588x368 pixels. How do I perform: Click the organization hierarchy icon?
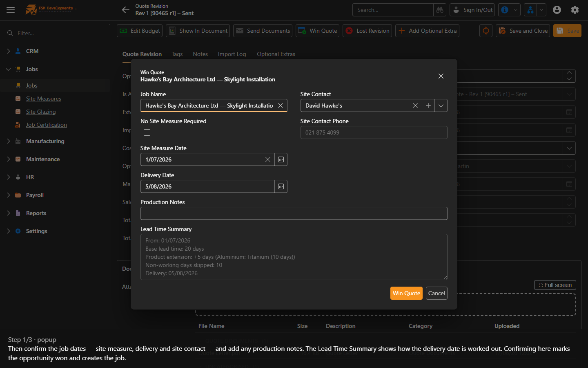coord(530,10)
